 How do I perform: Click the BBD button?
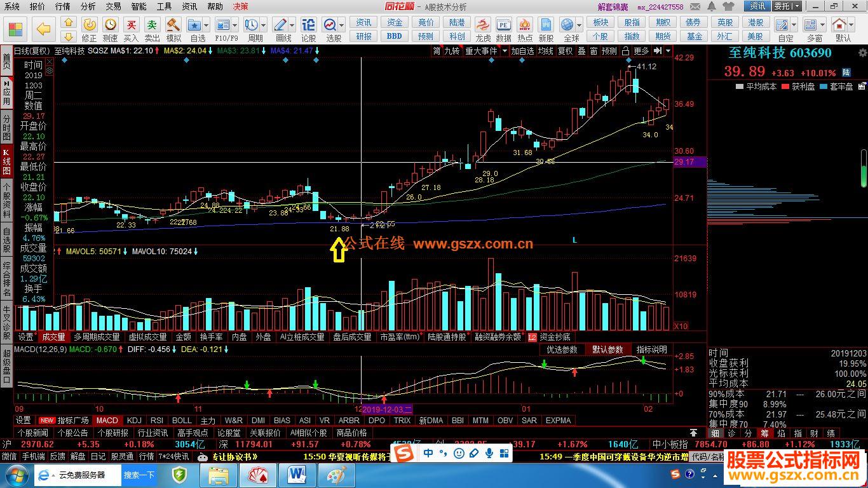click(395, 36)
